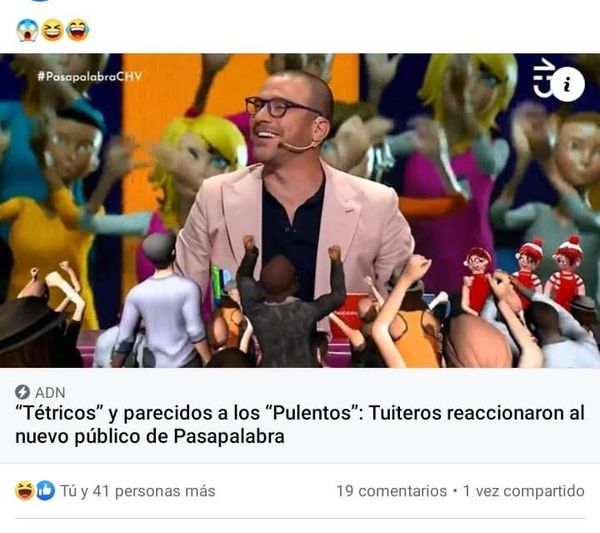600x533 pixels.
Task: Click the blue thumbs-up Like reaction icon
Action: coord(46,491)
